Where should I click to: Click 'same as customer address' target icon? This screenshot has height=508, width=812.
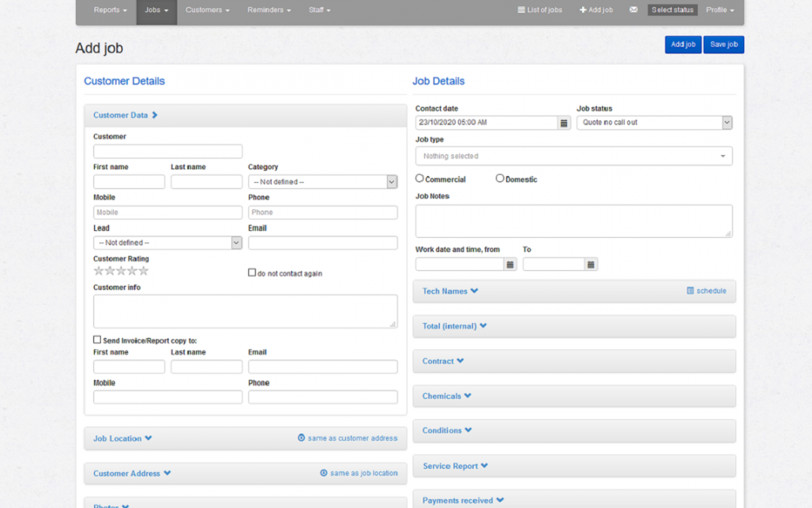point(301,438)
